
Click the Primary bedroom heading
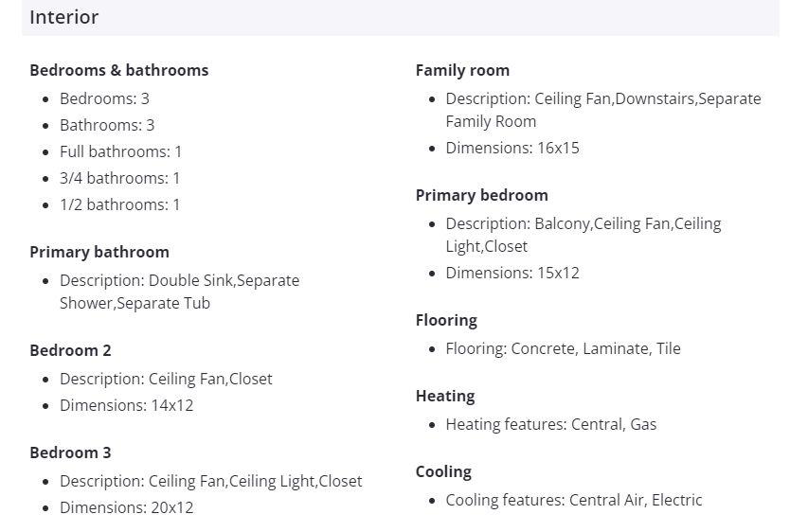481,195
